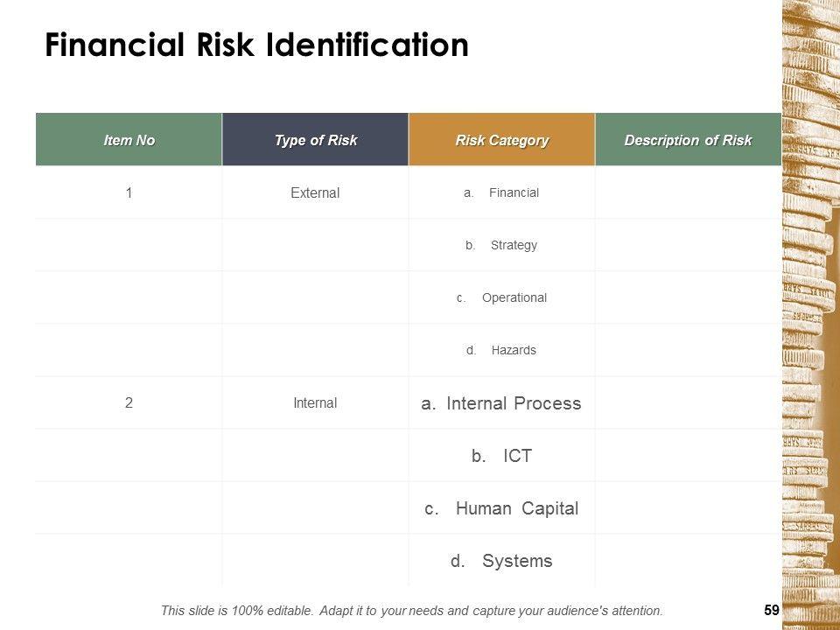Select the Type of Risk header
This screenshot has width=840, height=630.
pos(315,140)
